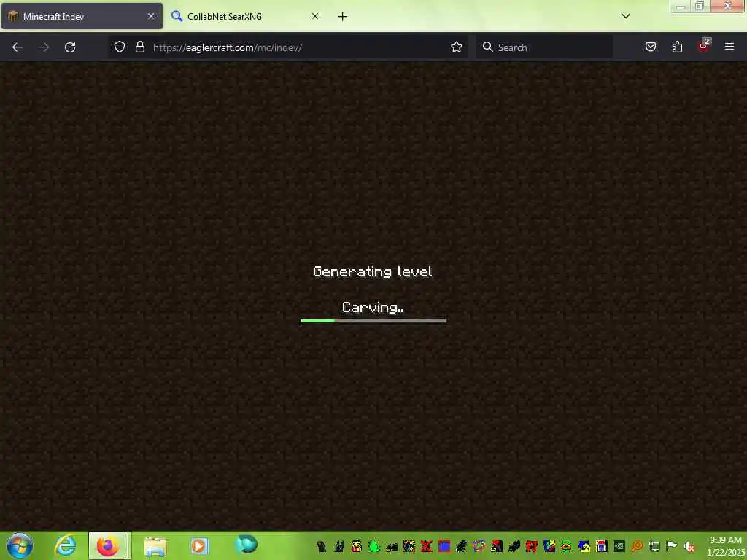Click the green frog tray icon

click(374, 546)
